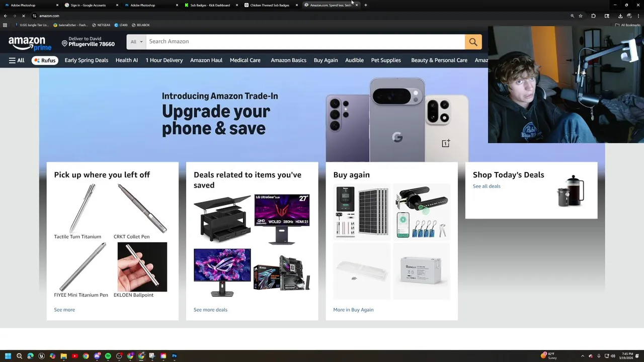
Task: Open Beauty & Personal Care nav item
Action: tap(439, 60)
